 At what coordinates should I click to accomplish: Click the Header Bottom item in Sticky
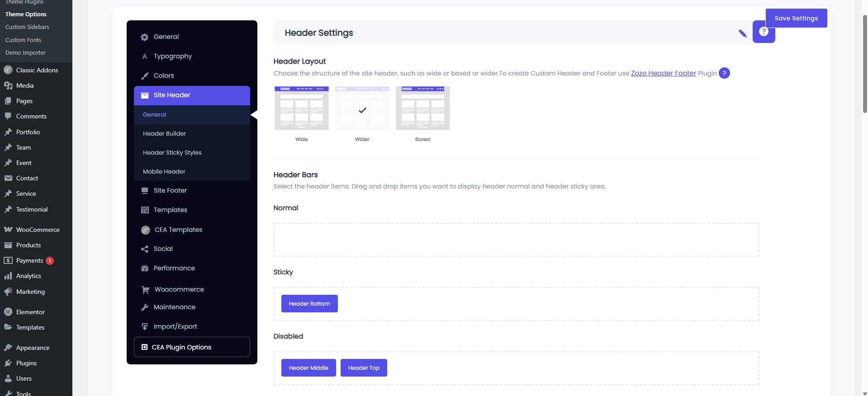(309, 304)
